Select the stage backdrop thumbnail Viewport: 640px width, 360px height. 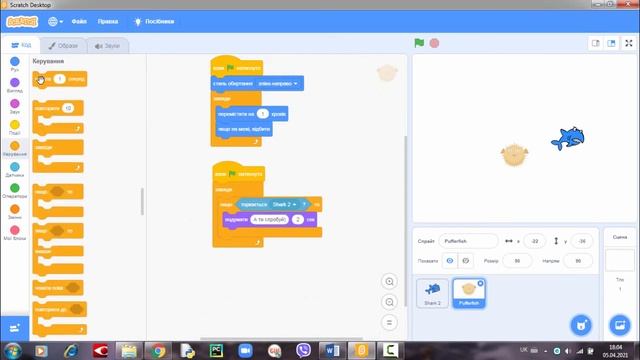(x=620, y=260)
